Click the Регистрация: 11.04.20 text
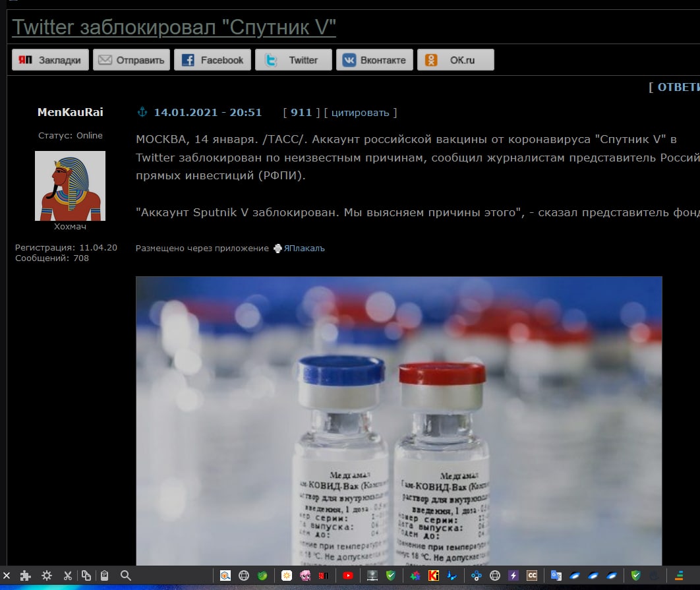Screen dimensions: 700x590 click(x=66, y=247)
